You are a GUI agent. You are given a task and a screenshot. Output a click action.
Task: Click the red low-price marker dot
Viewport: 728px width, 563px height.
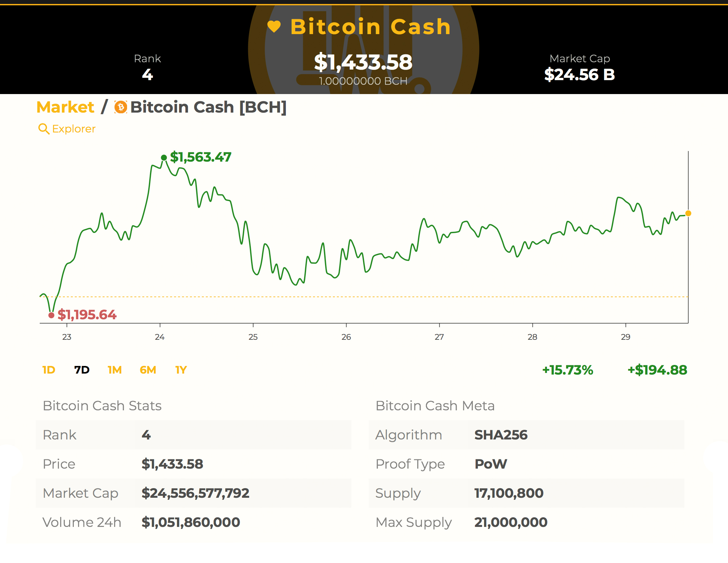tap(51, 315)
